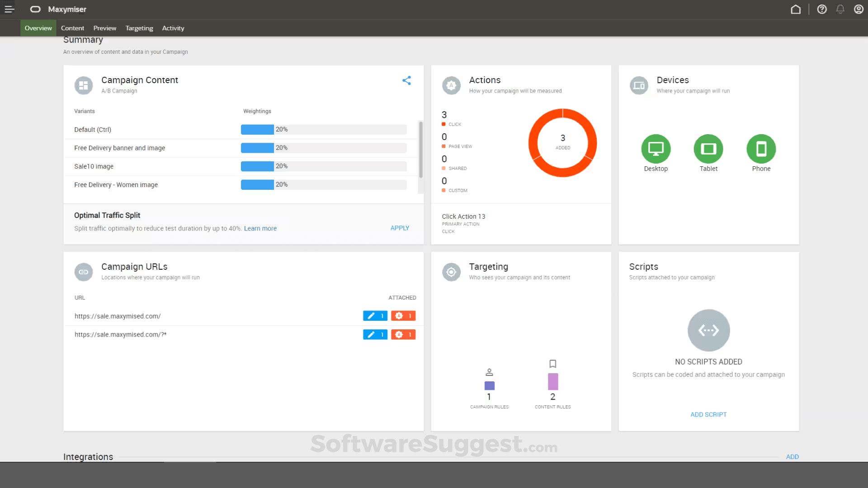Edit the sale.maxymised.com URL with the pencil icon

(x=375, y=316)
